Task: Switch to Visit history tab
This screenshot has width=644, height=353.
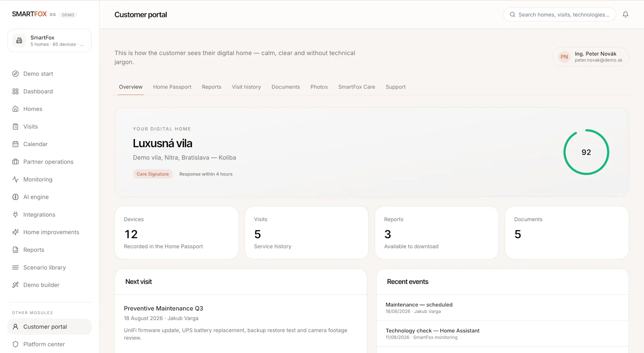Action: tap(246, 87)
